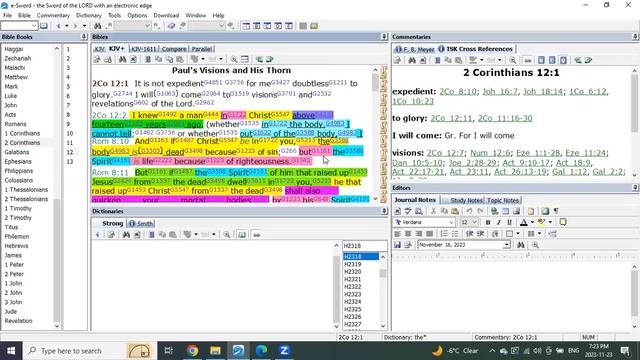Switch to the KJV-1611 Bible tab
This screenshot has height=360, width=640.
pyautogui.click(x=144, y=49)
